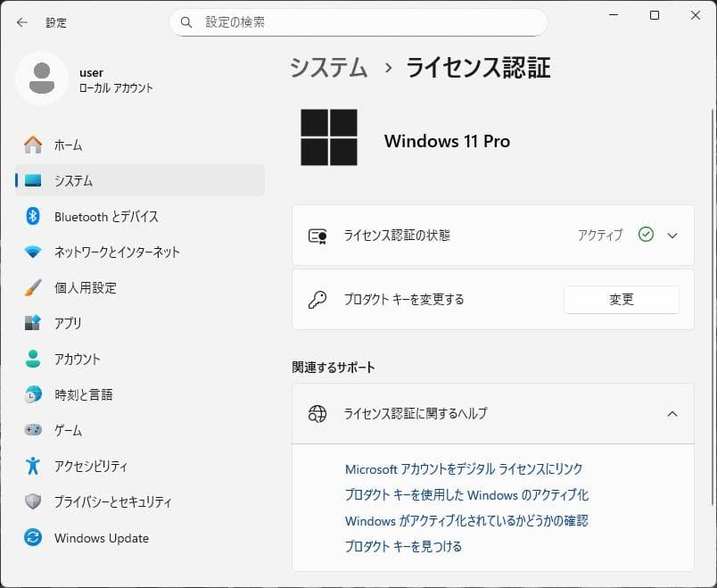Click the 設定の検索 search field
Viewport: 717px width, 588px height.
click(x=357, y=22)
